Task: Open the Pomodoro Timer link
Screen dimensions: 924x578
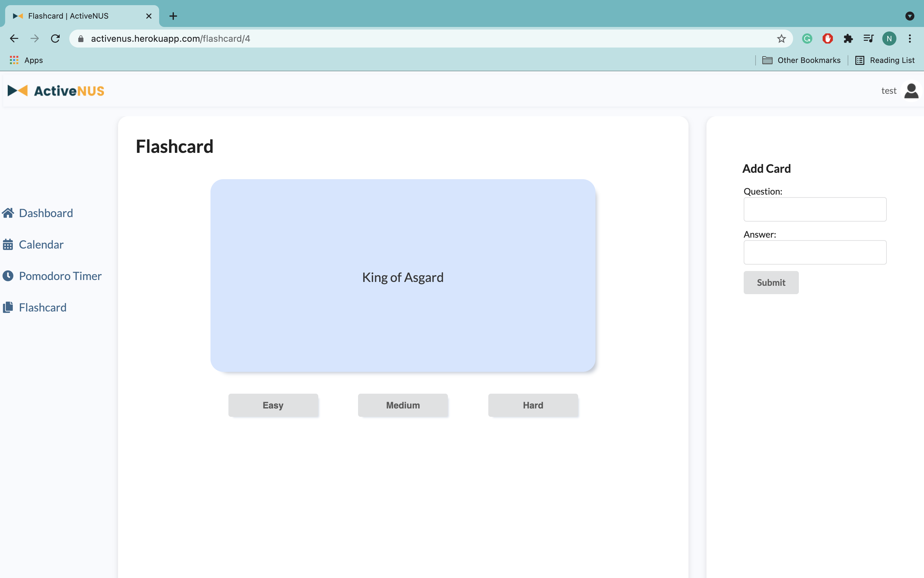Action: point(60,276)
